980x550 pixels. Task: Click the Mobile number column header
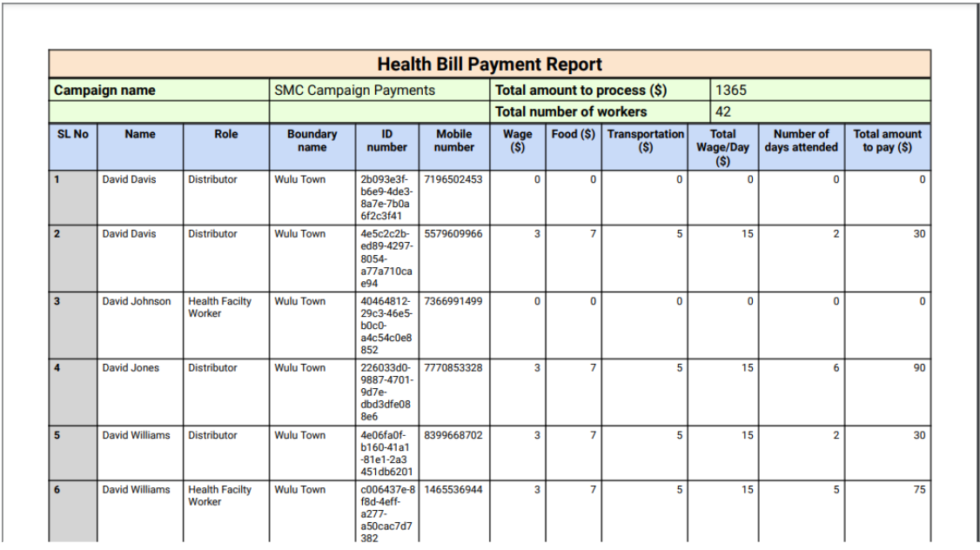(454, 141)
